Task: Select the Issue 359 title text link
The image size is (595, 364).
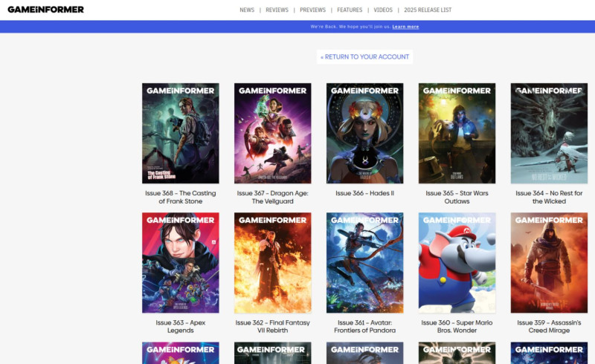Action: 549,326
